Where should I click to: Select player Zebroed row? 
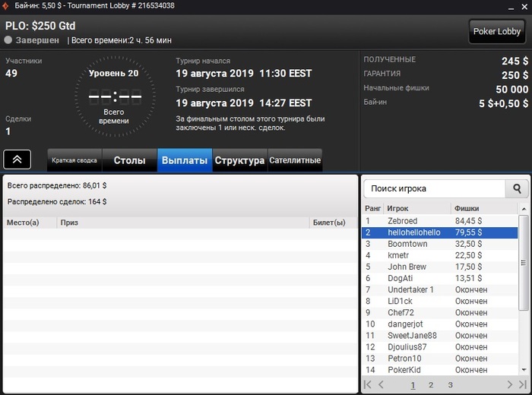tap(440, 221)
